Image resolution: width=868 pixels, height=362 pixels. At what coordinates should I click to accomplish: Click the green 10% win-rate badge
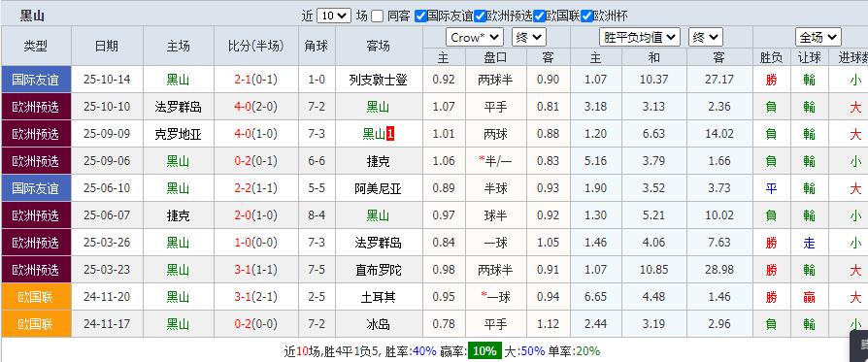[484, 351]
